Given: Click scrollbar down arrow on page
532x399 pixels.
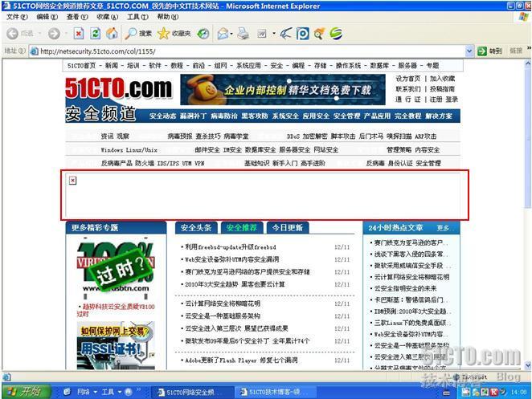Looking at the screenshot, I should 528,365.
